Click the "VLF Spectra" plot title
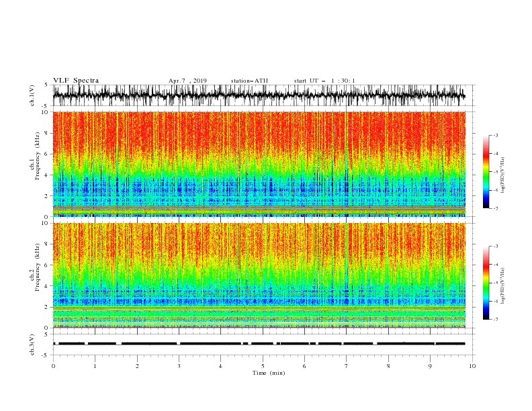This screenshot has width=532, height=411. [76, 81]
